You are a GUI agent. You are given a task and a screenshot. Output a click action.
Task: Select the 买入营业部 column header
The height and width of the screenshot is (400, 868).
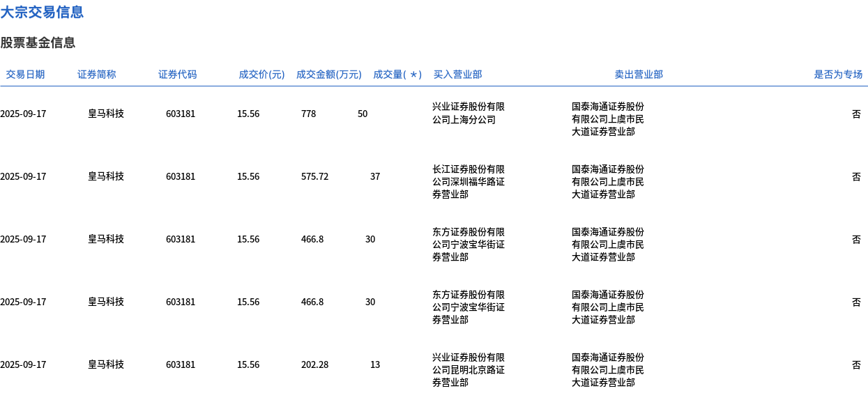[x=457, y=75]
